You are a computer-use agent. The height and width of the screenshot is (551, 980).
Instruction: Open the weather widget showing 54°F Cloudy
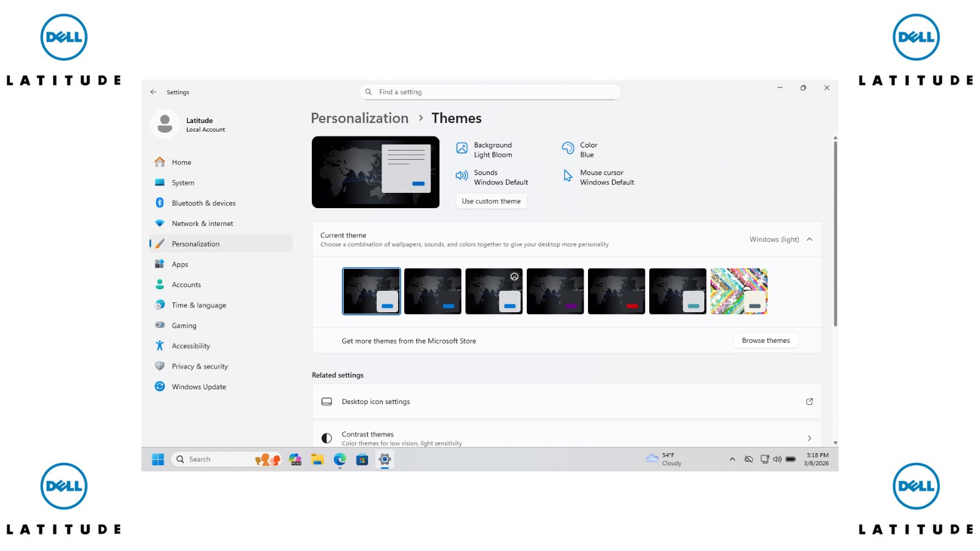pyautogui.click(x=664, y=459)
